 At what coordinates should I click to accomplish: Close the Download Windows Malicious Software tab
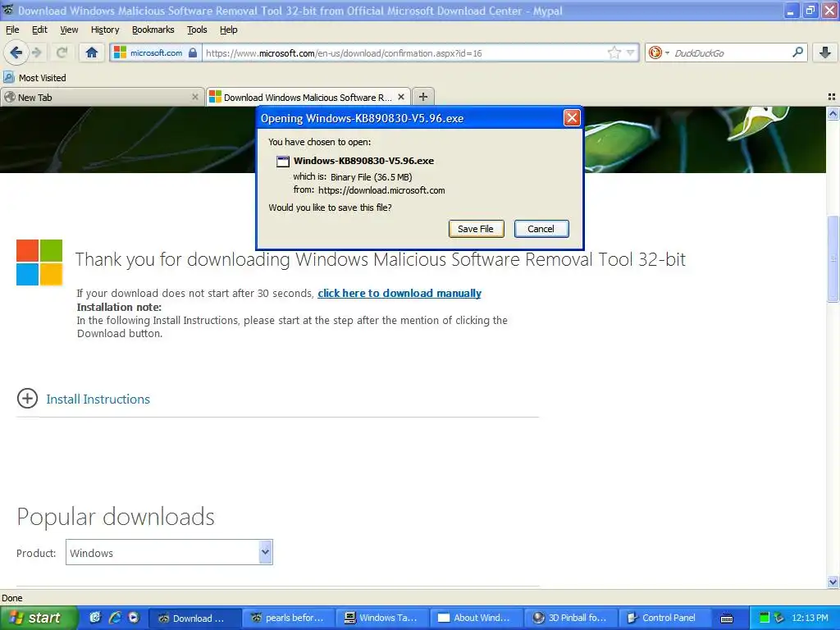click(401, 97)
